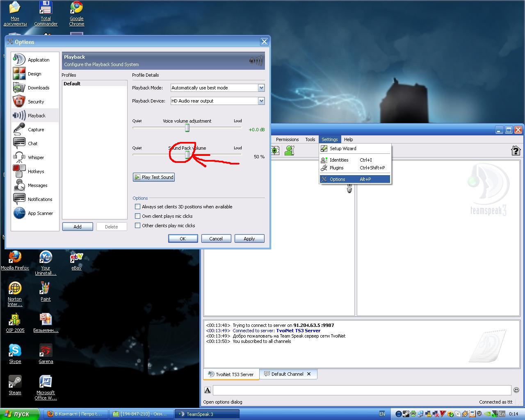Apply the playback settings

point(249,239)
